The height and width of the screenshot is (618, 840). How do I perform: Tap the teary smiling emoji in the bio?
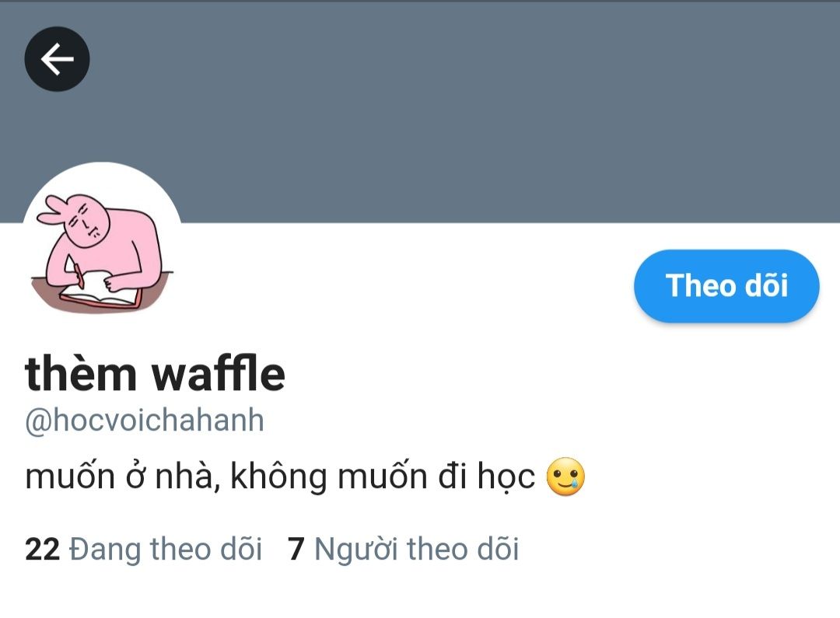[565, 476]
